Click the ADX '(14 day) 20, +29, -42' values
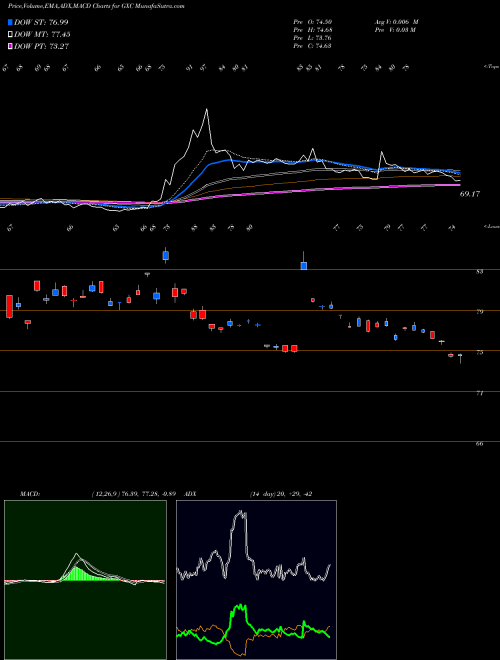This screenshot has width=500, height=660. tap(281, 494)
